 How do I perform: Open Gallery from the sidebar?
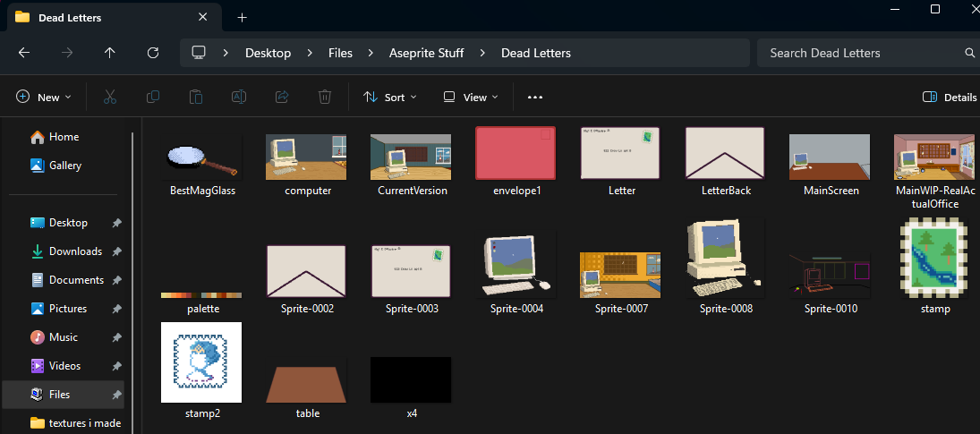pyautogui.click(x=64, y=166)
